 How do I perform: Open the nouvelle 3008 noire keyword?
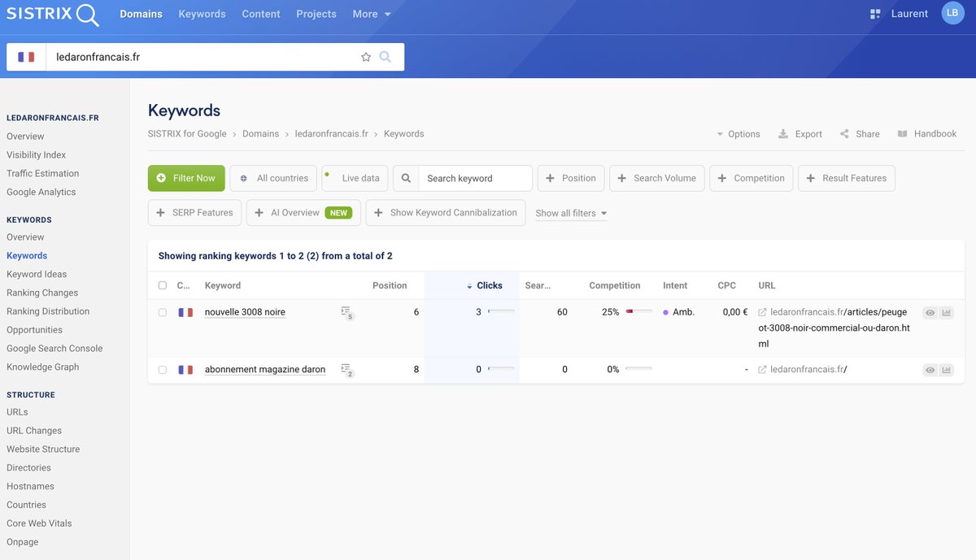coord(245,312)
